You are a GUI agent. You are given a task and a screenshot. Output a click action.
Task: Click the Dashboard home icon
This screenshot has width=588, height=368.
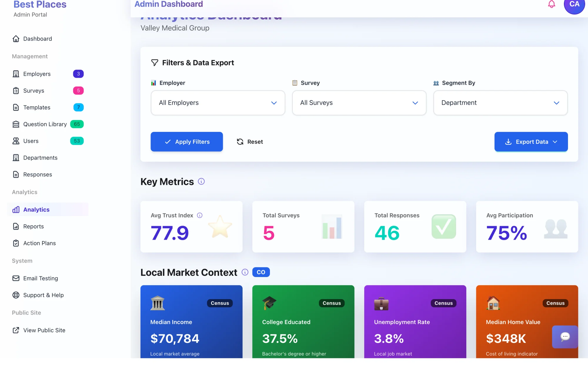click(x=16, y=39)
